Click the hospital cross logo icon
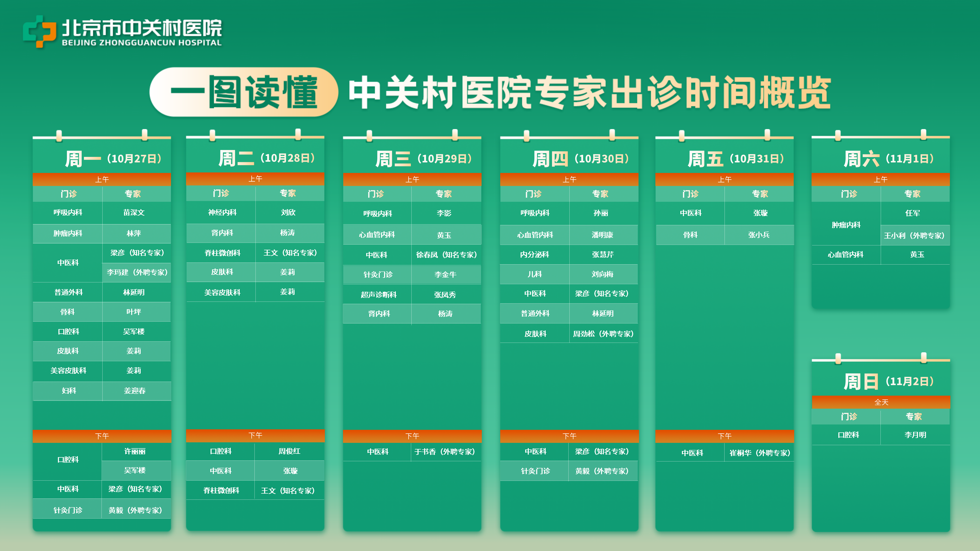 39,31
